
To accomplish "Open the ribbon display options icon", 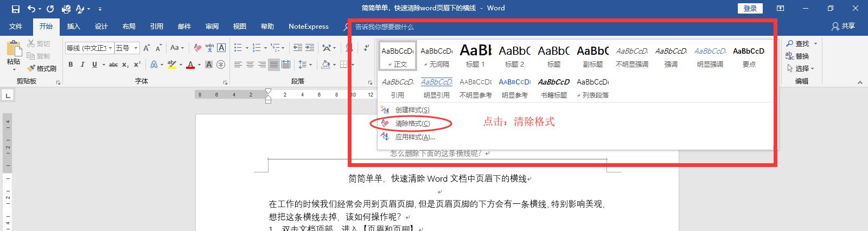I will coord(780,8).
